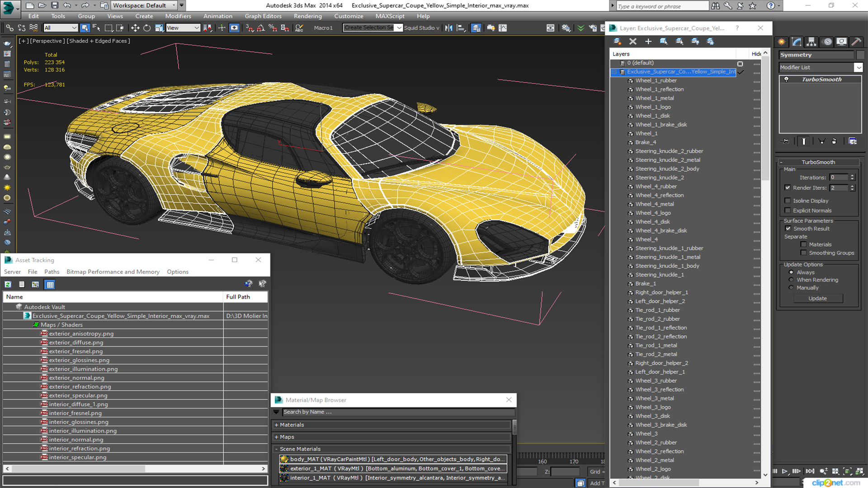Image resolution: width=868 pixels, height=488 pixels.
Task: Click Delete Layer X icon in Layer dialog
Action: [633, 41]
